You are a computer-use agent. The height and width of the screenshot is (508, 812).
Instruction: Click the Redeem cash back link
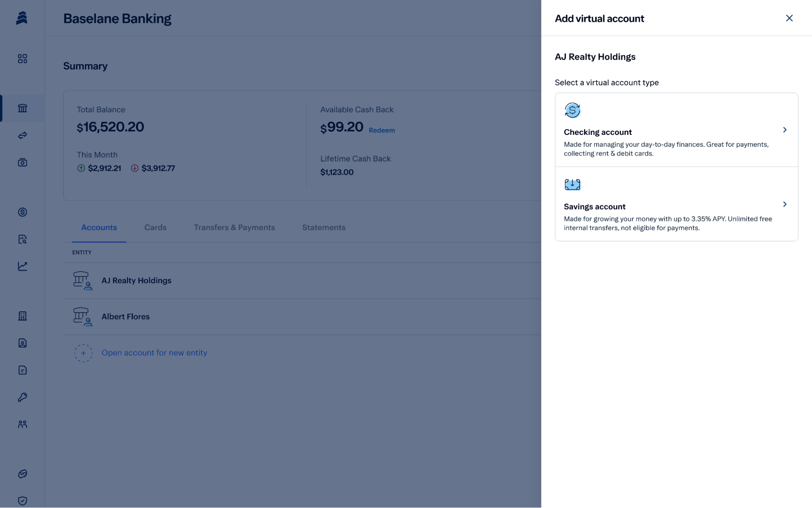click(x=382, y=130)
